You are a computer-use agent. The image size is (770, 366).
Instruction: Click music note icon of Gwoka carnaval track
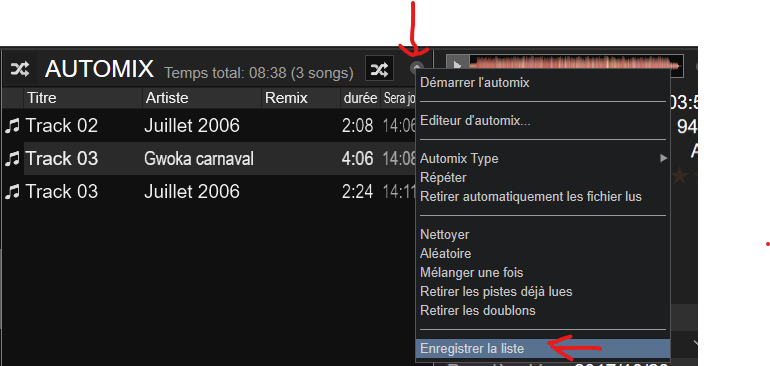12,159
